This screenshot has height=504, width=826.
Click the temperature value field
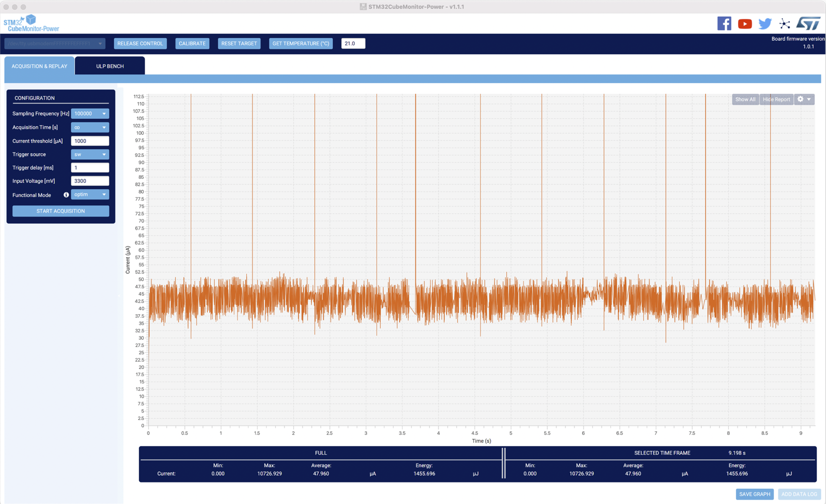pos(353,44)
